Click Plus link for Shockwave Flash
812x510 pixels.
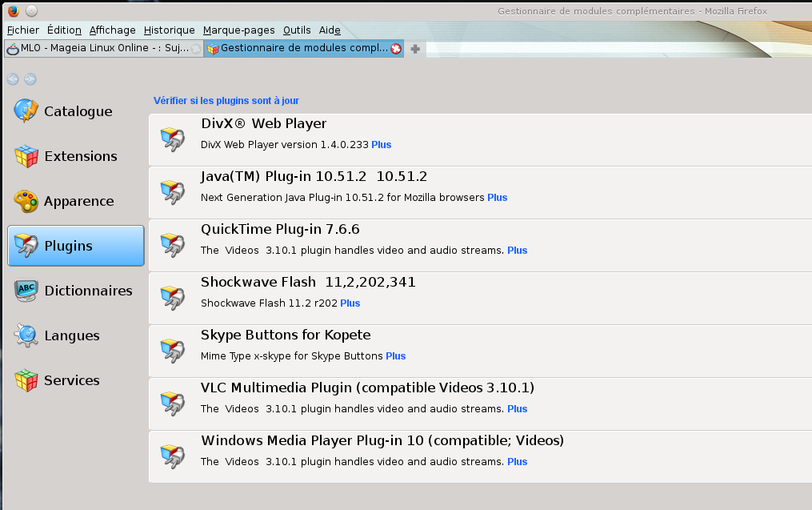point(350,303)
